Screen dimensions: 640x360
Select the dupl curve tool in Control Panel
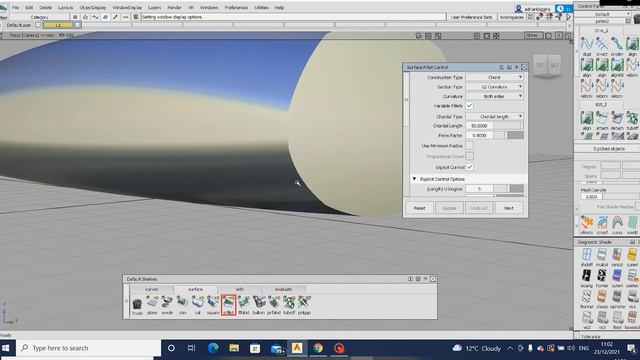click(587, 46)
